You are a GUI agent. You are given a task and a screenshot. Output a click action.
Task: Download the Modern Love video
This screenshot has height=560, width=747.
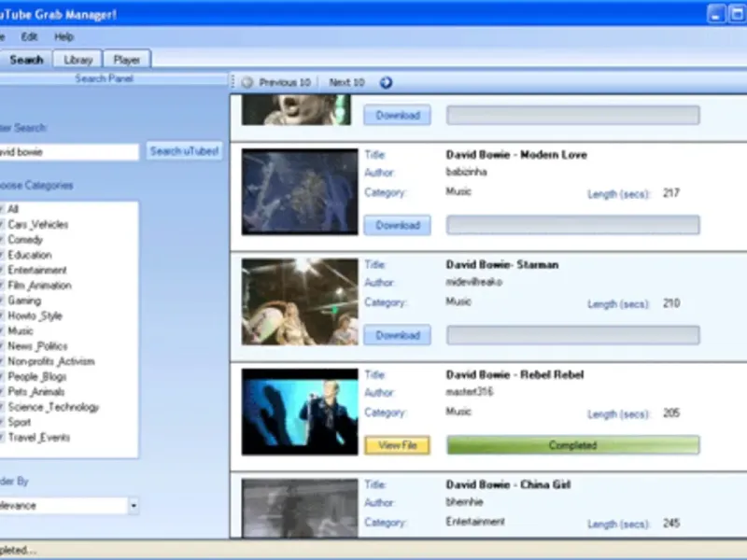click(x=398, y=225)
